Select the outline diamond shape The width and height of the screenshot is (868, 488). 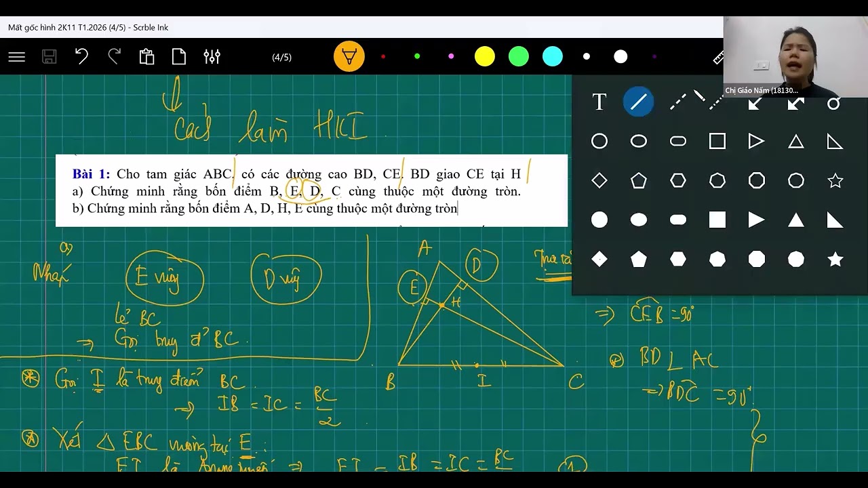[599, 180]
